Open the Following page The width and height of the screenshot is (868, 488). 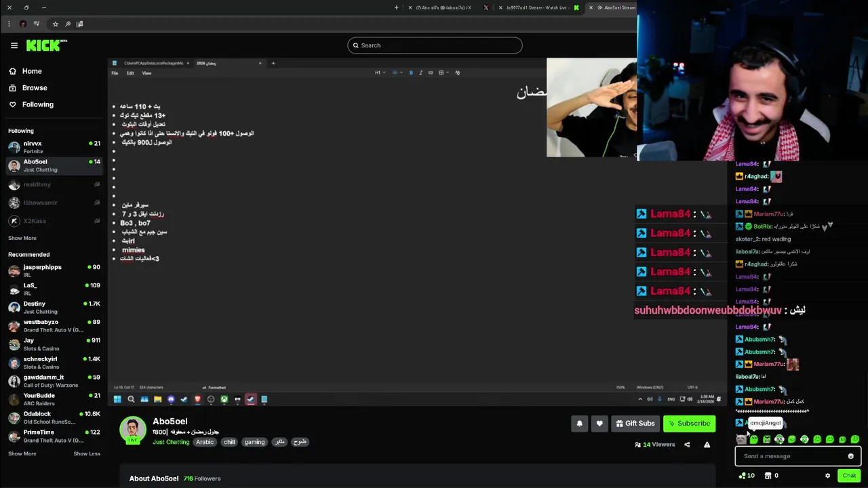(x=31, y=104)
